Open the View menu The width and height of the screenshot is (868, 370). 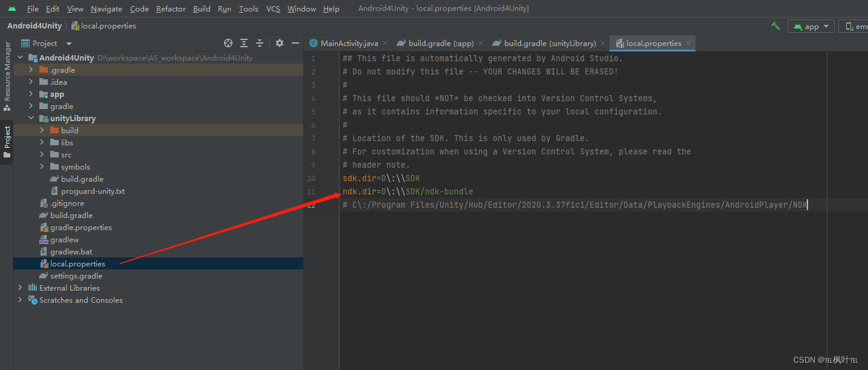(x=75, y=9)
